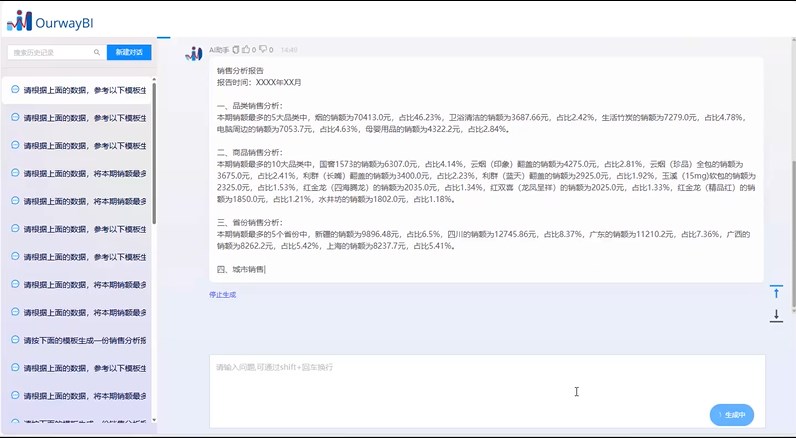Click the 生成中 button
The image size is (796, 438).
(x=732, y=414)
